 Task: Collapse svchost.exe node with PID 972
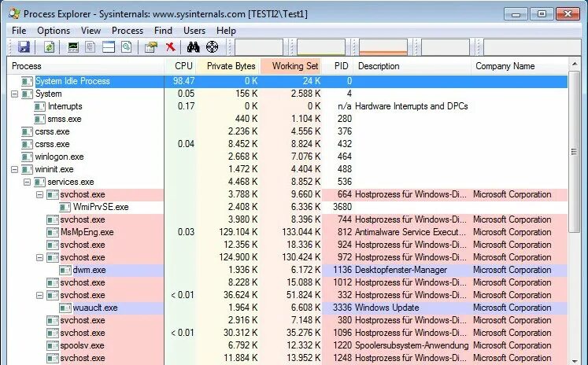tap(39, 257)
